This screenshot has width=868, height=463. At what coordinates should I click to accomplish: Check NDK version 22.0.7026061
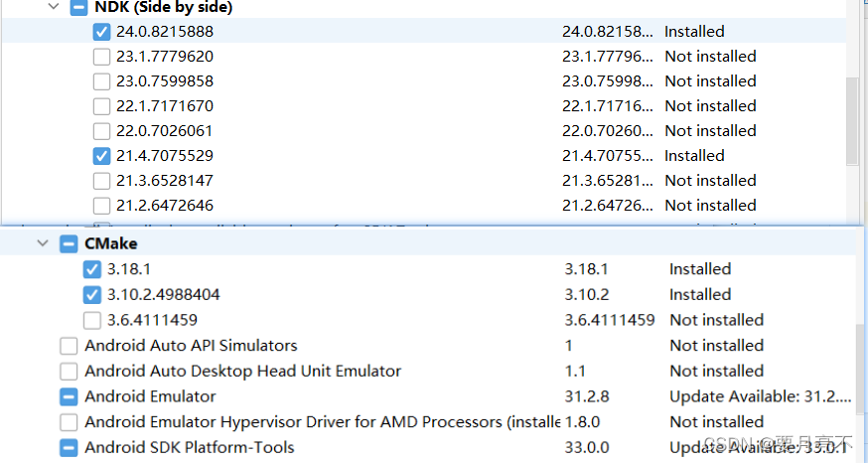tap(101, 131)
